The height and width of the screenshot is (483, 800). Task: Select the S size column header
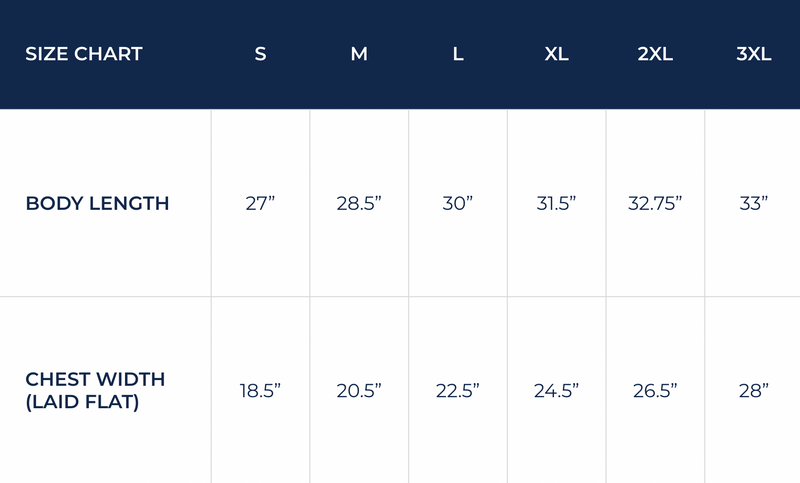[260, 54]
